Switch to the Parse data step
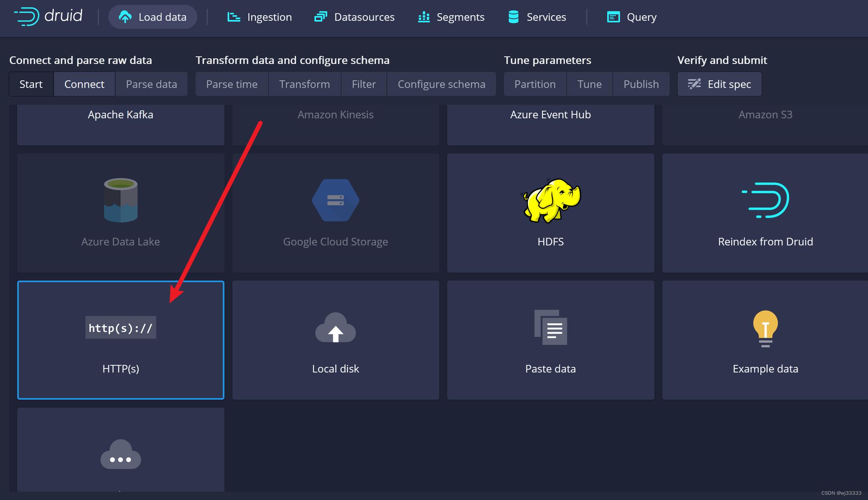 (152, 84)
